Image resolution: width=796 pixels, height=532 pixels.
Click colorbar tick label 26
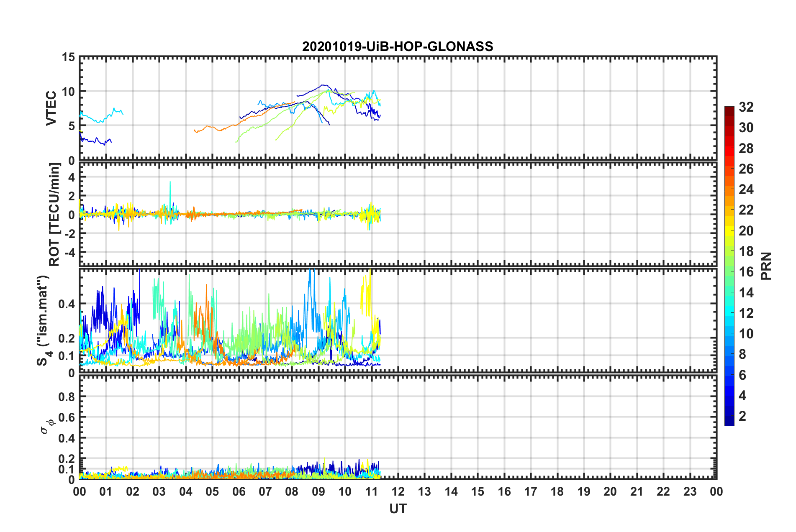click(x=746, y=169)
